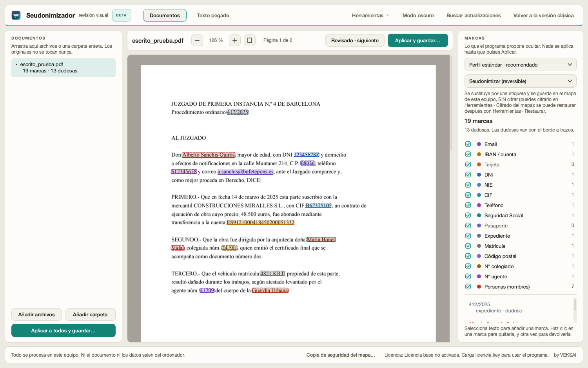This screenshot has height=368, width=588.
Task: Click the marked plate 4821 KRT
Action: click(x=272, y=274)
